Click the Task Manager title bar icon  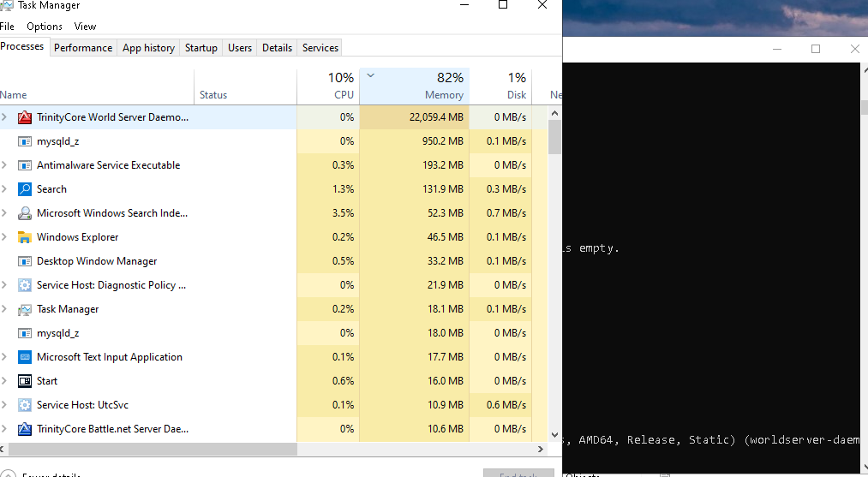[7, 5]
